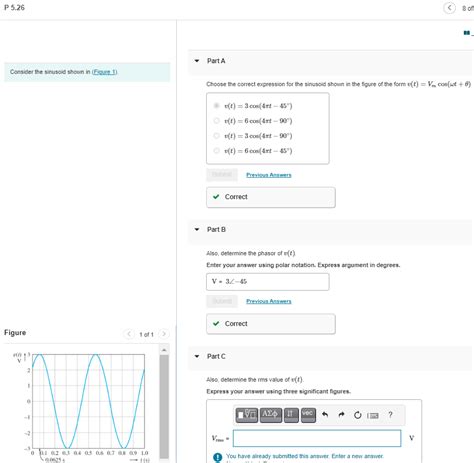Select option v(t) = 6 cos(4πt − 90°)
This screenshot has width=474, height=463.
(x=216, y=121)
